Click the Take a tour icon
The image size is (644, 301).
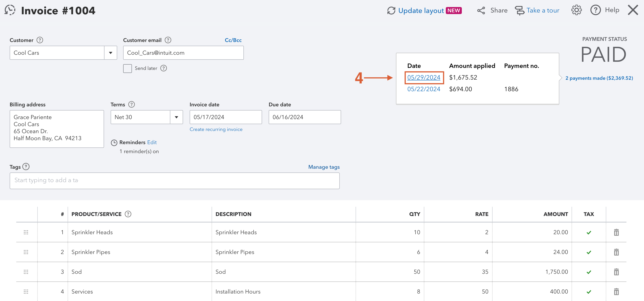point(520,11)
